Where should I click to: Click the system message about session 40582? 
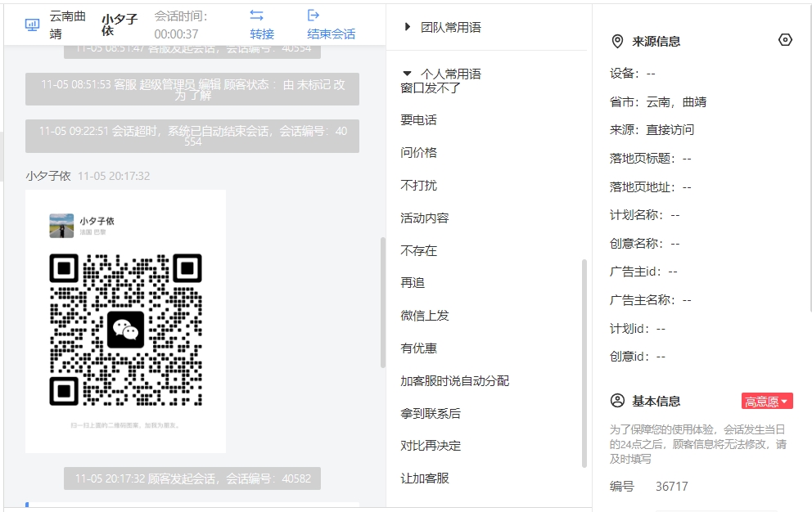point(192,478)
